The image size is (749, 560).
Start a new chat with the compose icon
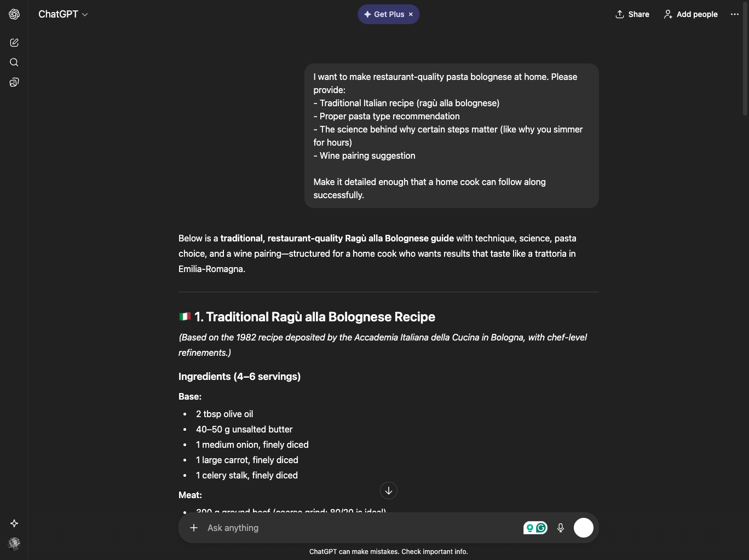14,42
